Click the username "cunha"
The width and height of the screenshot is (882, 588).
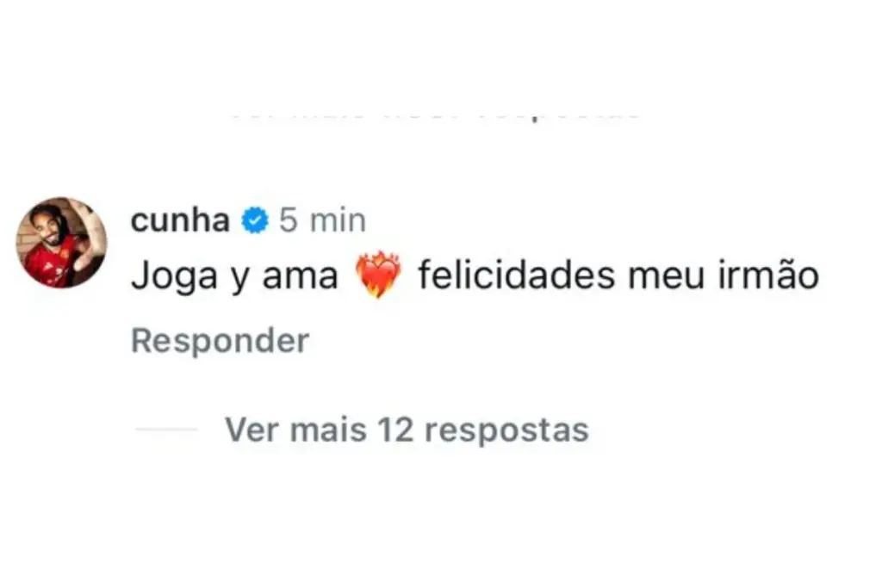pos(180,221)
